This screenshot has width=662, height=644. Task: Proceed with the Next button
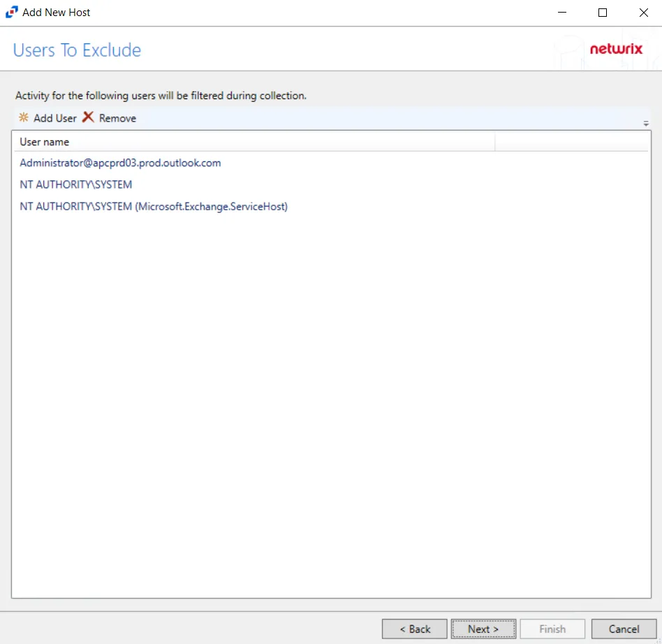(x=483, y=629)
